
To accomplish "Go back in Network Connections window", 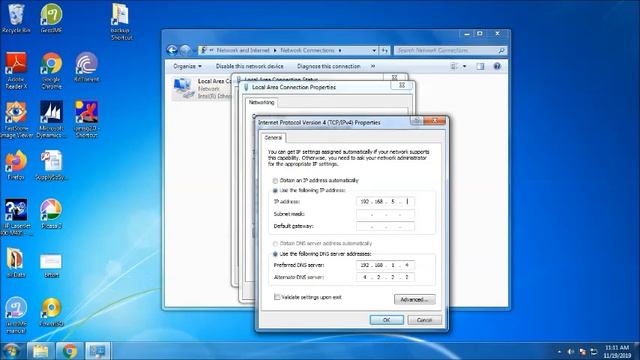I will coord(172,50).
